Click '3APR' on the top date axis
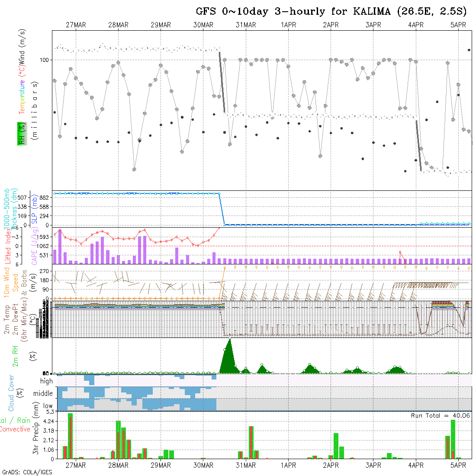The image size is (476, 476). (373, 25)
